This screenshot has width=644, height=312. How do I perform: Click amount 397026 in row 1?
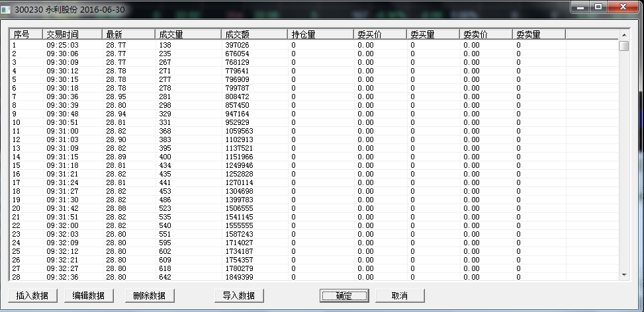coord(237,45)
